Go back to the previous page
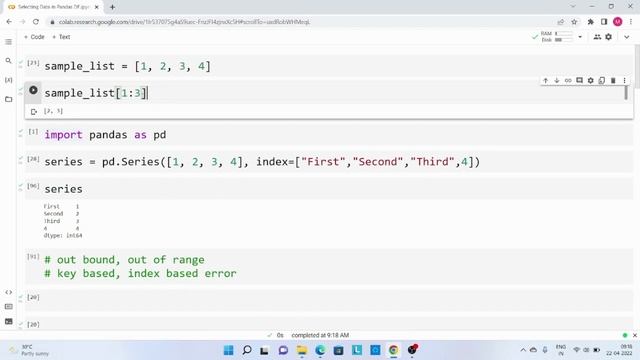640x360 pixels. (9, 22)
